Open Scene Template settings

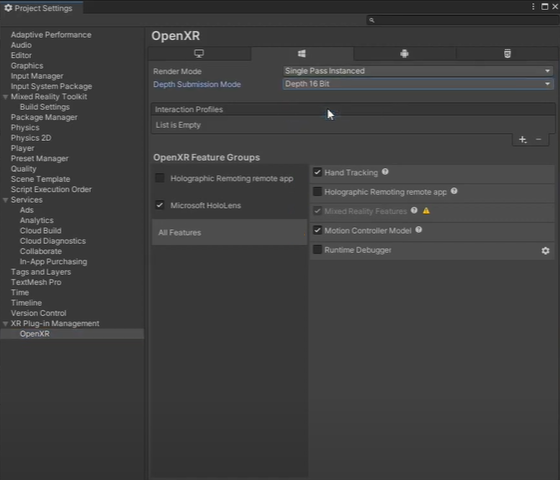[x=40, y=179]
